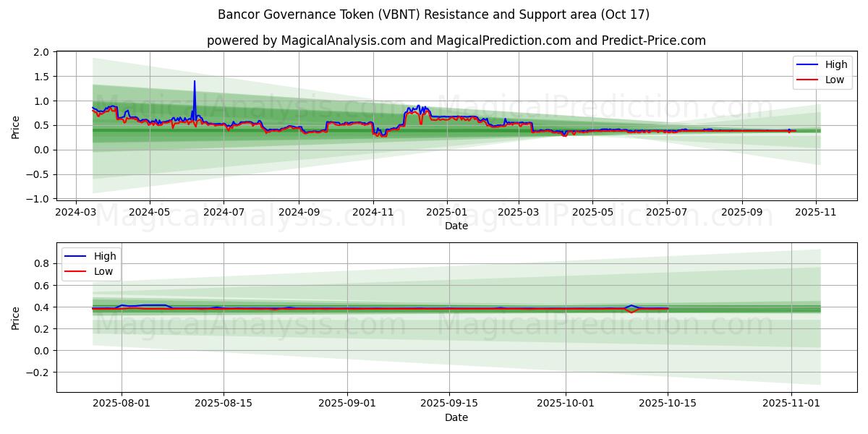This screenshot has width=868, height=434.
Task: Click the −1.0 value on top chart y-axis
Action: [x=39, y=199]
